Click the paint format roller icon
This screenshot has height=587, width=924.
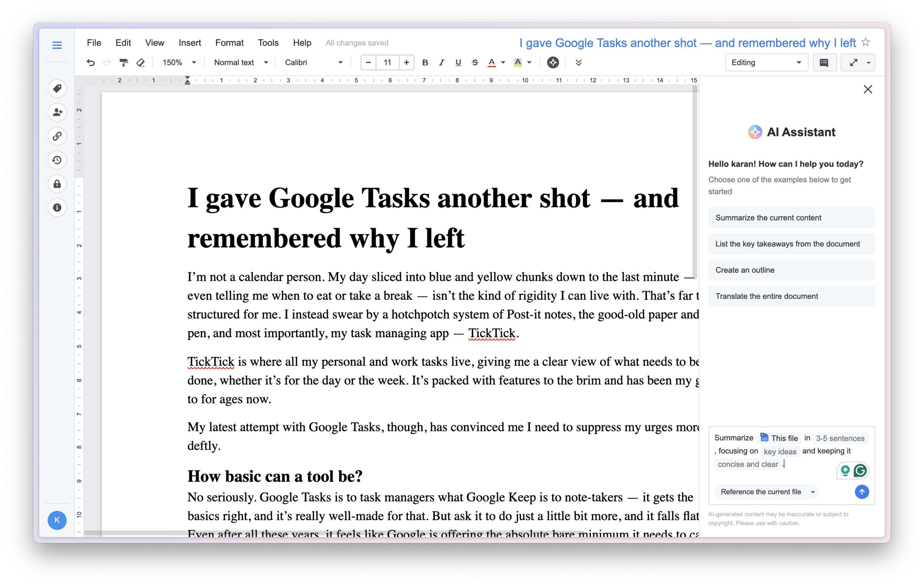[123, 62]
